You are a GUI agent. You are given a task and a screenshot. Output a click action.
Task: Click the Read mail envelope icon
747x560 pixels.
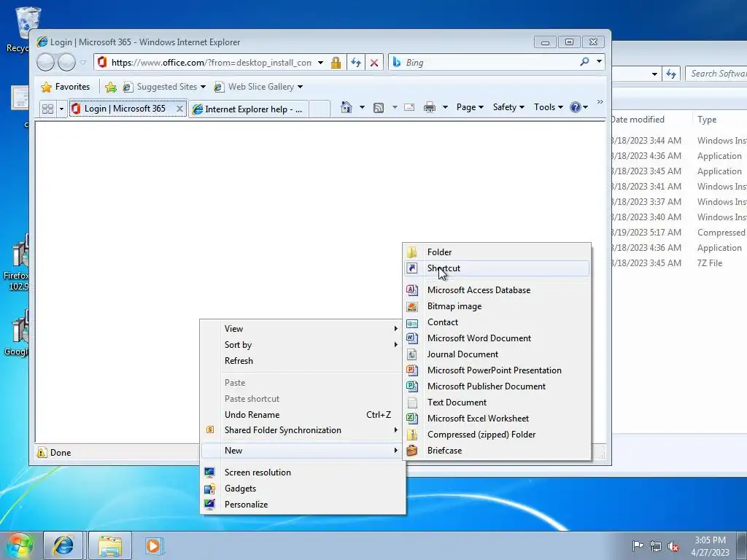click(409, 108)
